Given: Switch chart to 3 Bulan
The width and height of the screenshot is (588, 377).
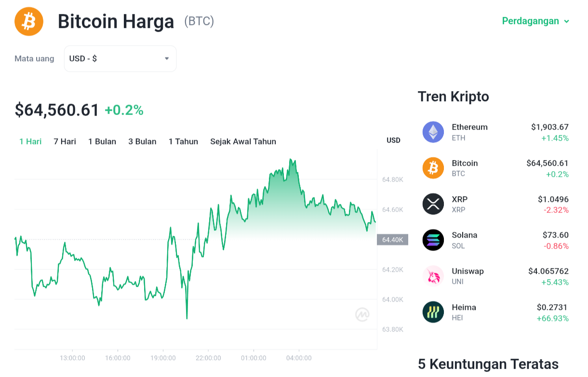Looking at the screenshot, I should pyautogui.click(x=142, y=141).
